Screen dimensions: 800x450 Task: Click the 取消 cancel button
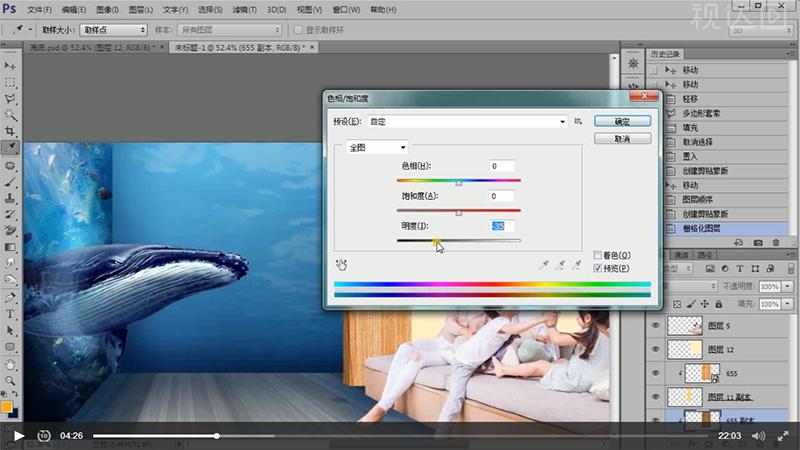tap(622, 139)
